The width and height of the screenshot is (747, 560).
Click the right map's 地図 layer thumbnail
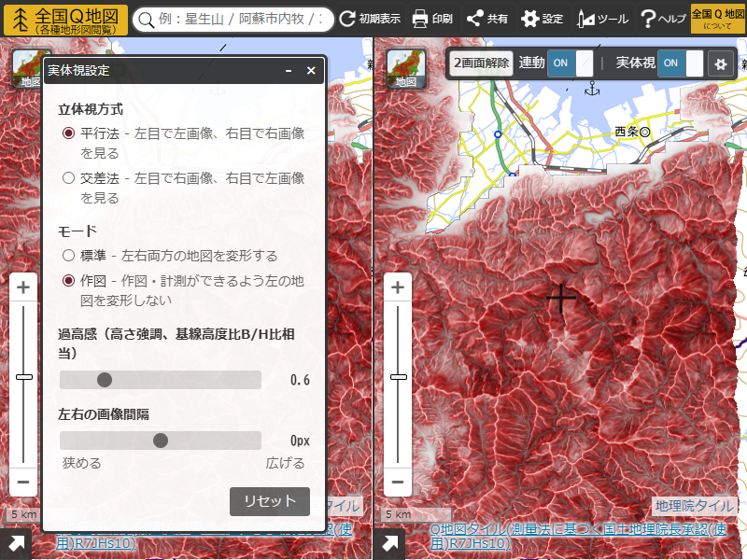tap(406, 68)
